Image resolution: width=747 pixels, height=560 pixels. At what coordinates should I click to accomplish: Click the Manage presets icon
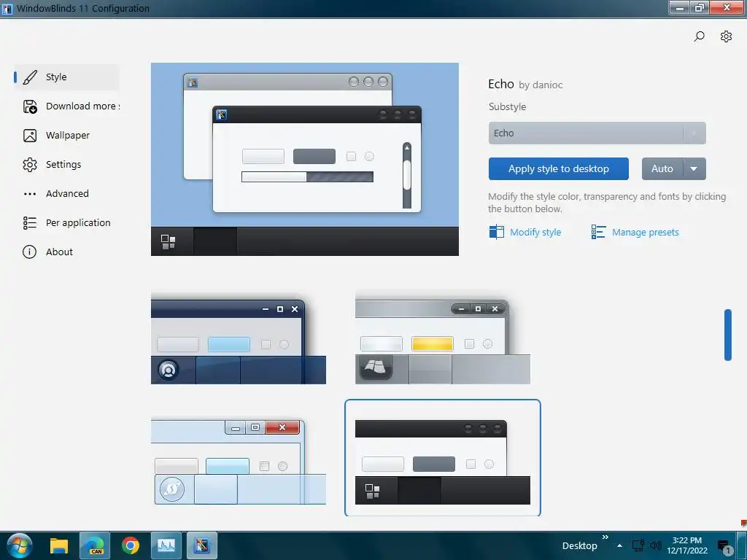598,232
